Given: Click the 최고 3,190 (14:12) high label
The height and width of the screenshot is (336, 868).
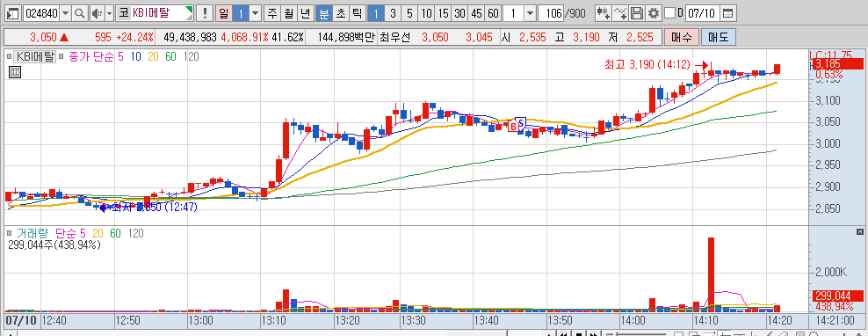Looking at the screenshot, I should (647, 65).
